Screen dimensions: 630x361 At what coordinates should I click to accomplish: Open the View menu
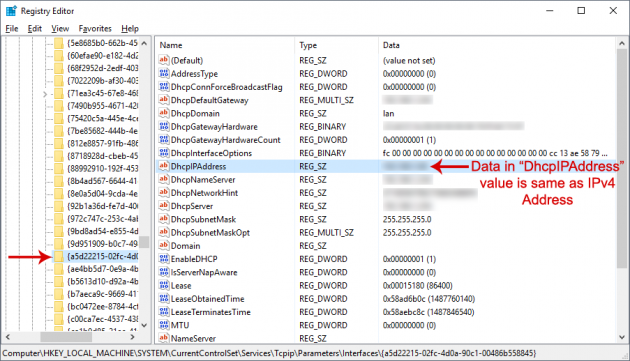[60, 29]
